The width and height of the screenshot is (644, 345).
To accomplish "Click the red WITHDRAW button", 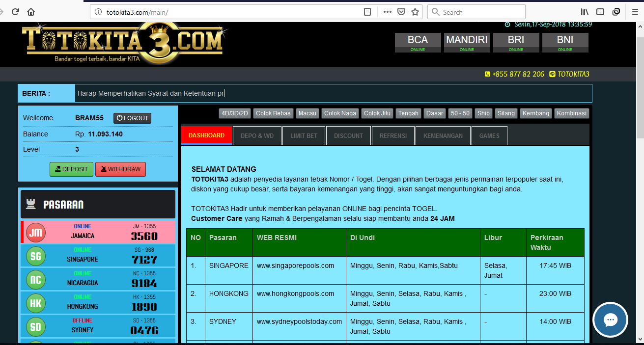I will click(x=120, y=169).
